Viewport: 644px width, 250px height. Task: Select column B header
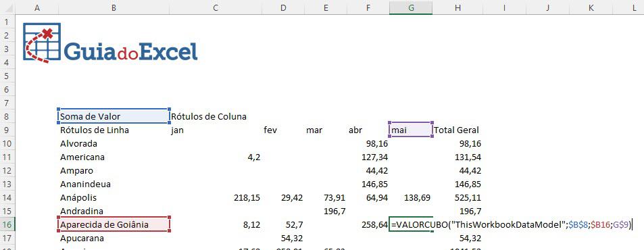pos(114,7)
